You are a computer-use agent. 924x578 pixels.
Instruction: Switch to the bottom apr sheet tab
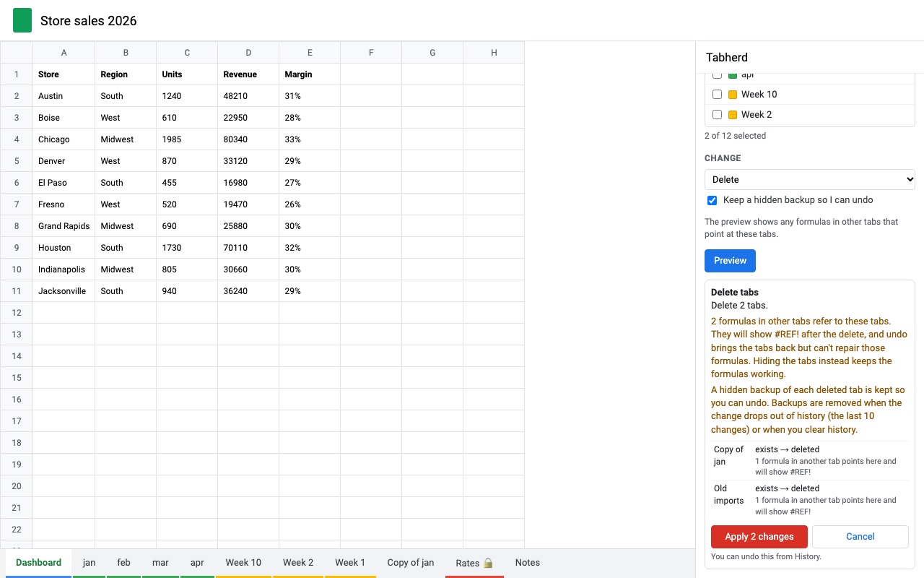pyautogui.click(x=197, y=563)
